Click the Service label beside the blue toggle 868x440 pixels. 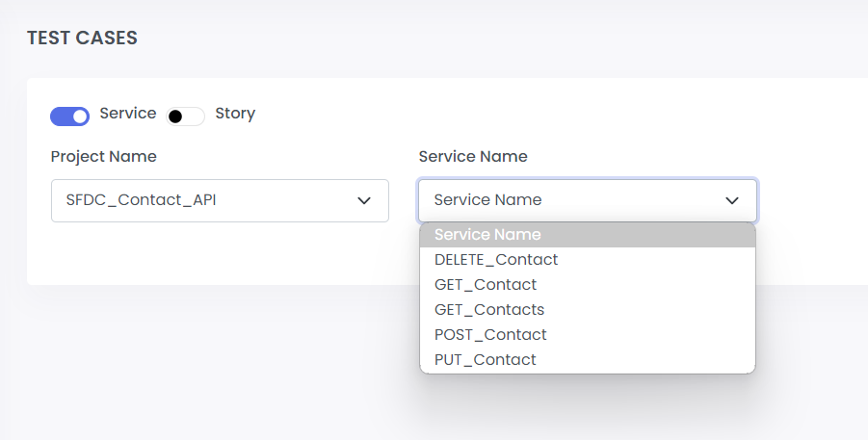(128, 114)
